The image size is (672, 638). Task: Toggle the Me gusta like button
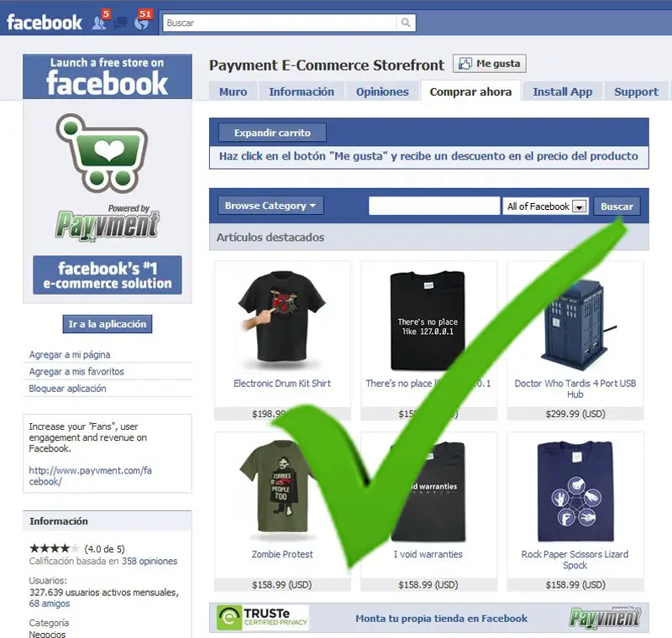pos(490,63)
